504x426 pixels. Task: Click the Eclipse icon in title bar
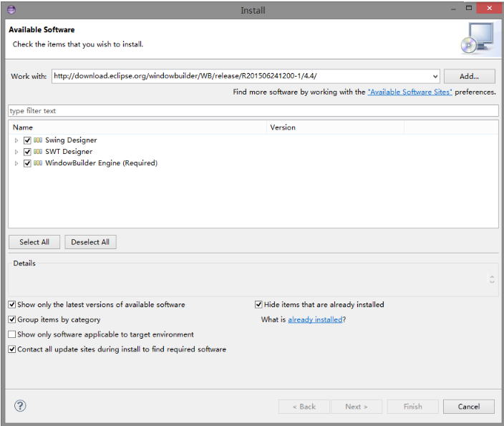coord(10,10)
